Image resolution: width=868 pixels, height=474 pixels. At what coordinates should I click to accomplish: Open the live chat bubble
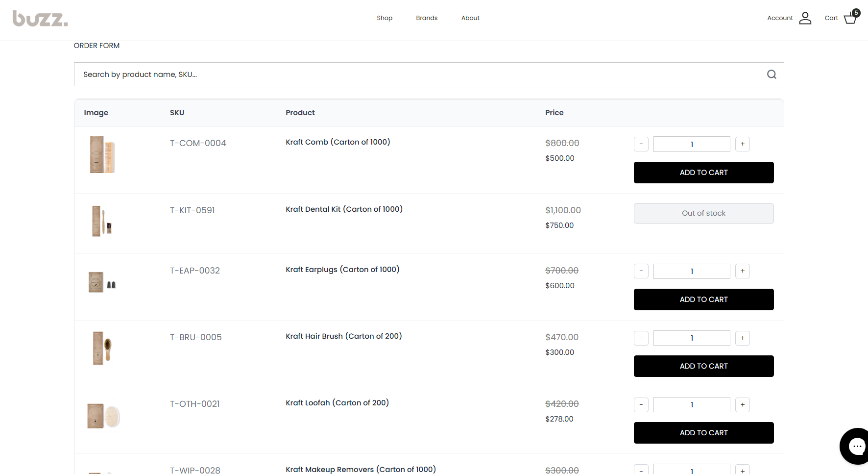856,446
